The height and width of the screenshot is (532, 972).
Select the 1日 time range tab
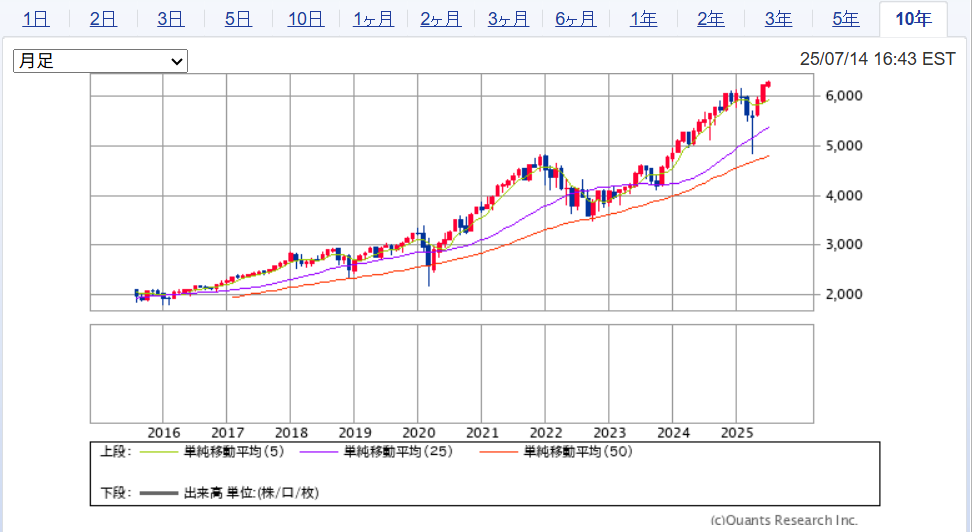[35, 18]
